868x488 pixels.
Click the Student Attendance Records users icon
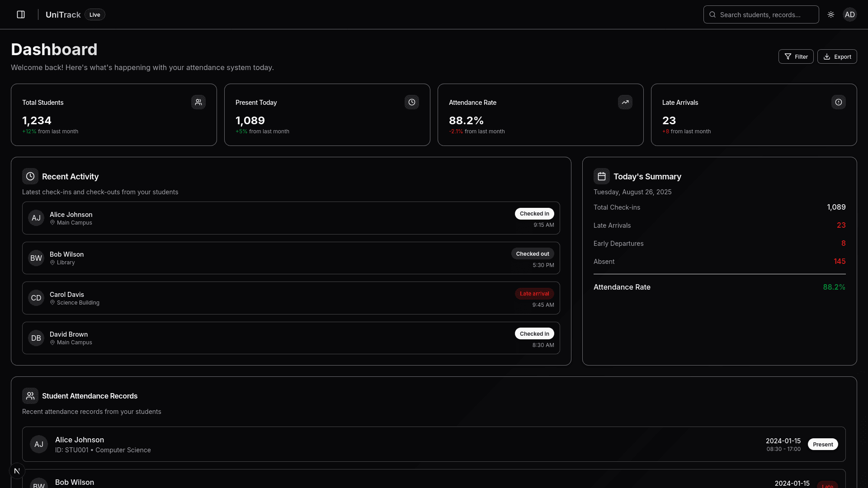click(30, 396)
